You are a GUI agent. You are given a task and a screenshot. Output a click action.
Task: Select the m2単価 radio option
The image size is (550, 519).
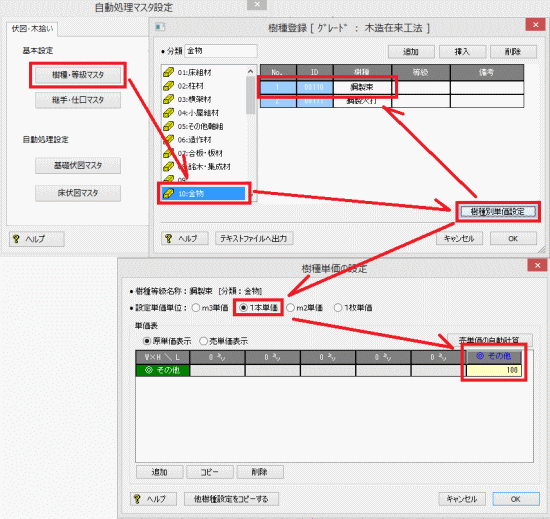(x=290, y=308)
